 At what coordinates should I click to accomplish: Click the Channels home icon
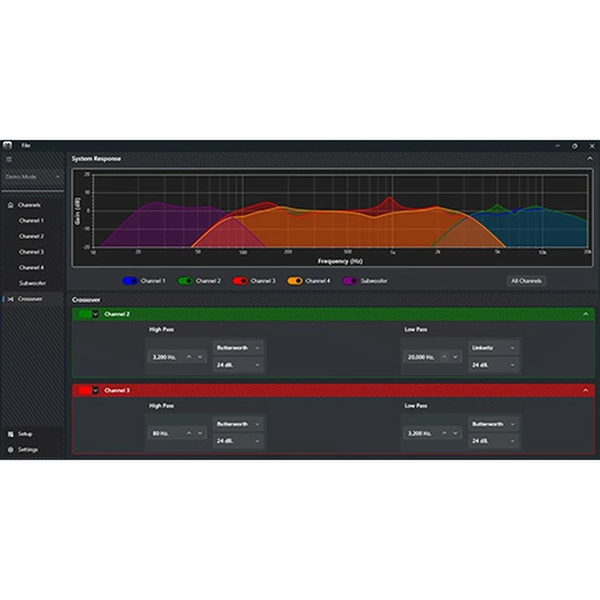(x=10, y=205)
